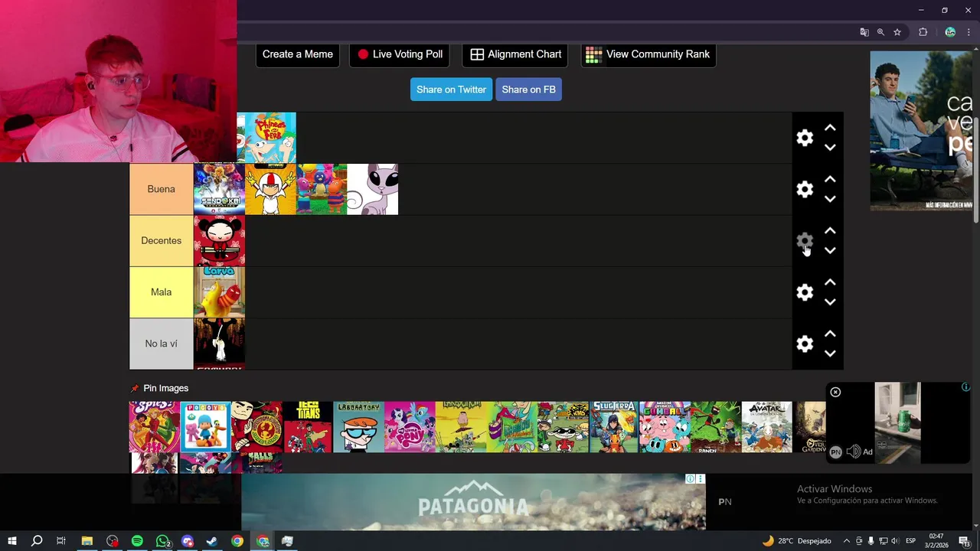Share on FB

pyautogui.click(x=528, y=90)
